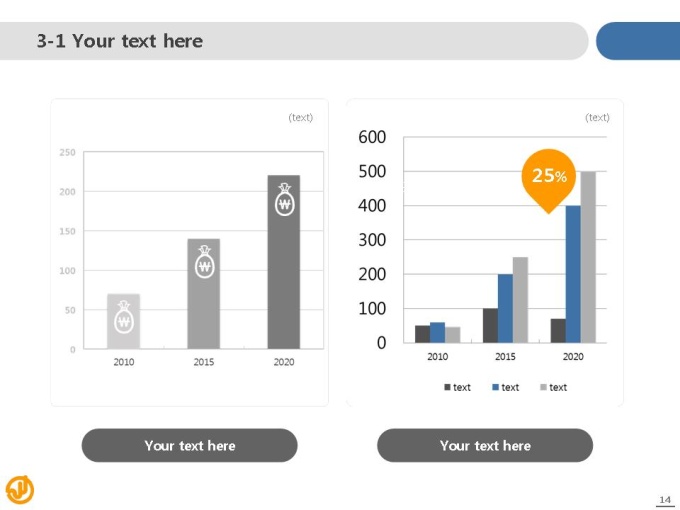Select the dark gray legend square
This screenshot has width=680, height=510.
(447, 387)
